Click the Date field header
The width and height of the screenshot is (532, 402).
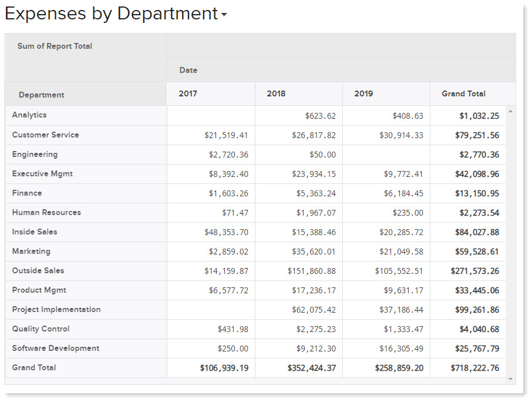point(188,70)
